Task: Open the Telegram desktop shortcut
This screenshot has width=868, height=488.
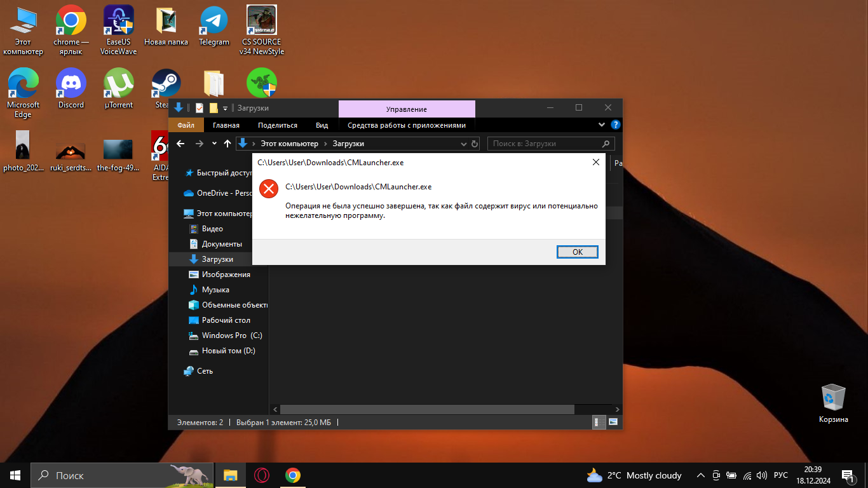Action: click(x=214, y=26)
